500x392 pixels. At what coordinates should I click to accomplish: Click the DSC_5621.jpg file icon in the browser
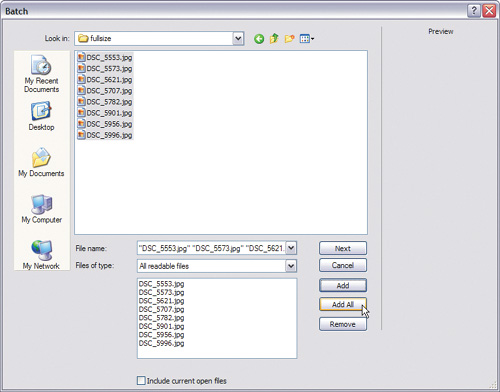pyautogui.click(x=81, y=79)
